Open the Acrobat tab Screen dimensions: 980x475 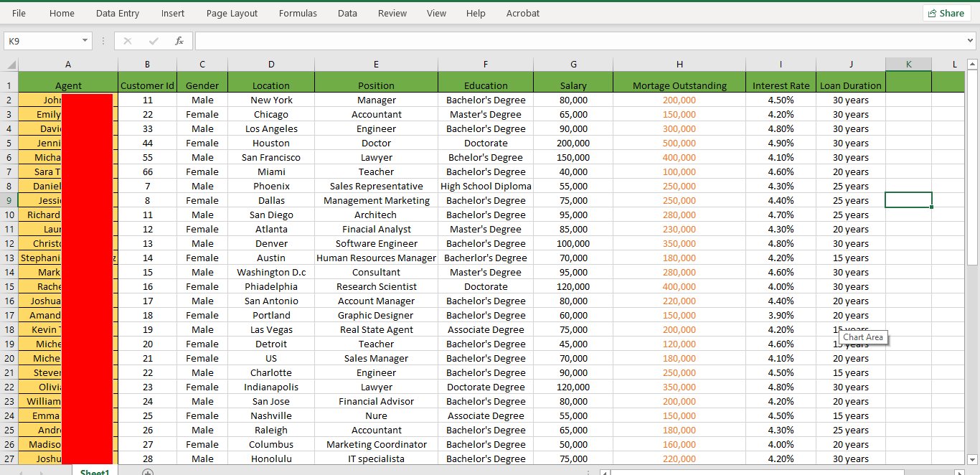tap(523, 13)
